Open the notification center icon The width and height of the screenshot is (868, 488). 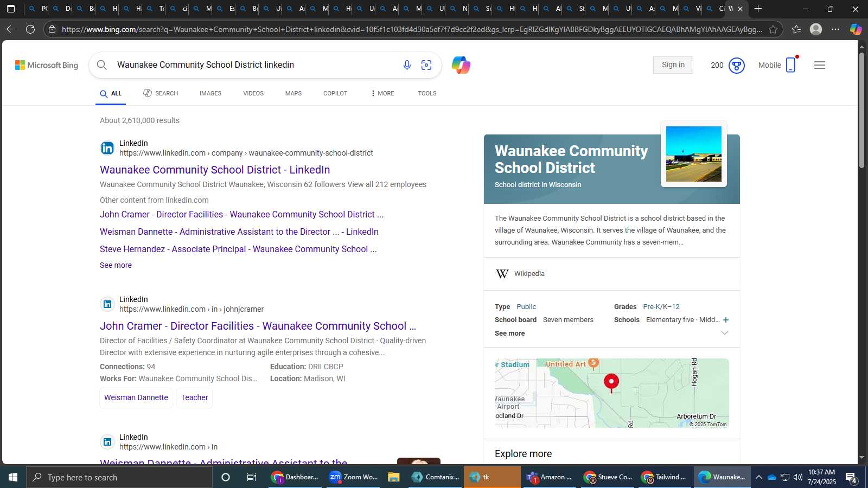[x=851, y=478]
